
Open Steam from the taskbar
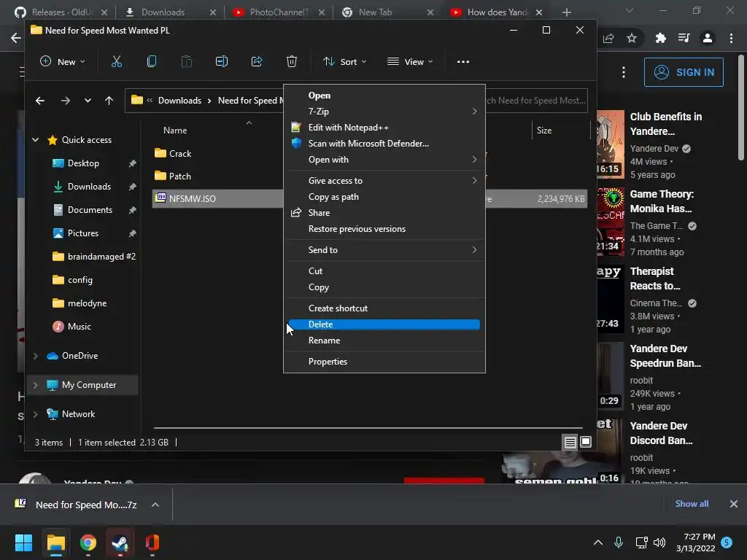coord(120,542)
